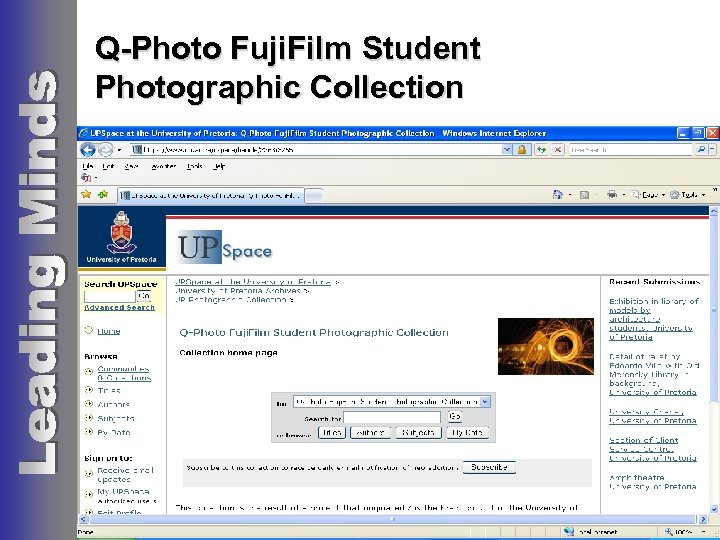
Task: Open the Page dropdown in command bar
Action: click(x=648, y=195)
